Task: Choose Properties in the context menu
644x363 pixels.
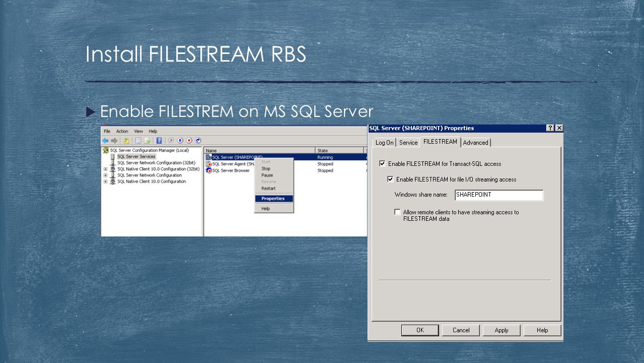Action: coord(273,199)
